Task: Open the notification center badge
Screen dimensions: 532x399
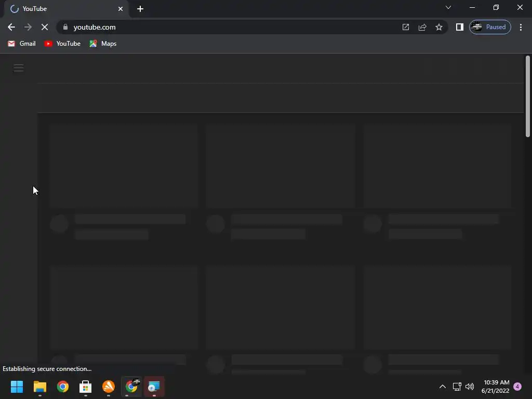Action: [x=518, y=387]
